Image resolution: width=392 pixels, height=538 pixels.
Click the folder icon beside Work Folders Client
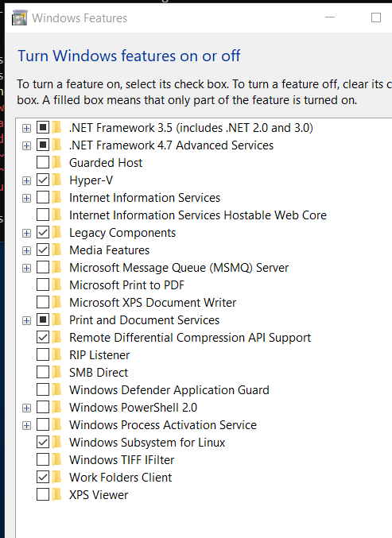pos(57,477)
